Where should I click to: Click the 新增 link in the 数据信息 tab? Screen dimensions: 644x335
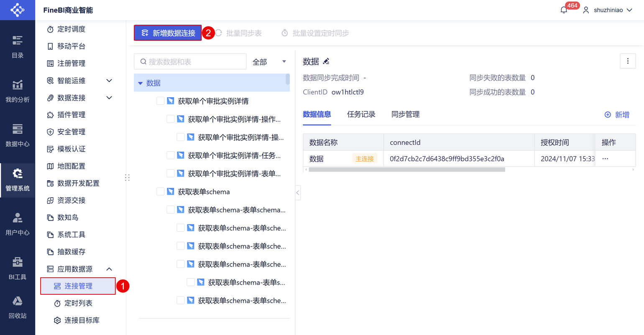click(x=617, y=115)
